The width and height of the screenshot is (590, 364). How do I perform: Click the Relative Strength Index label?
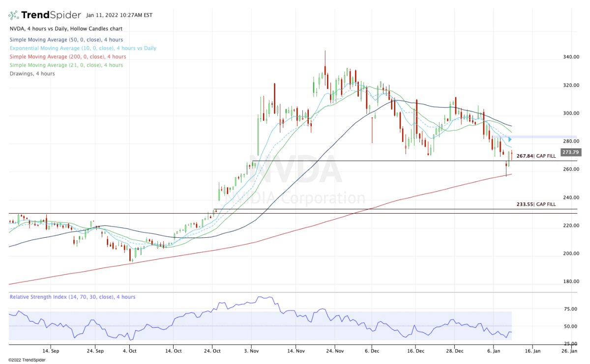[72, 297]
